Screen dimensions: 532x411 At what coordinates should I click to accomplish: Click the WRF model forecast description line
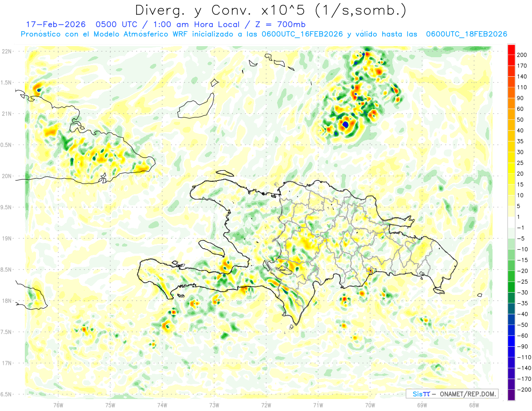click(264, 34)
